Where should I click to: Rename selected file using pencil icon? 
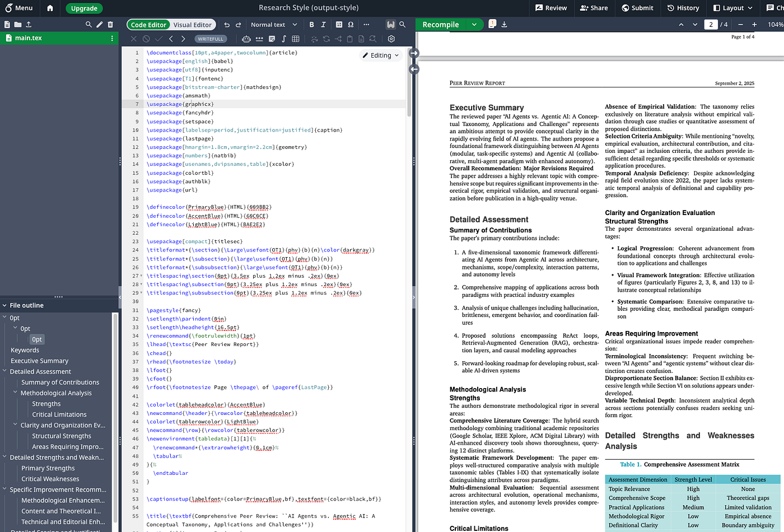tap(99, 25)
